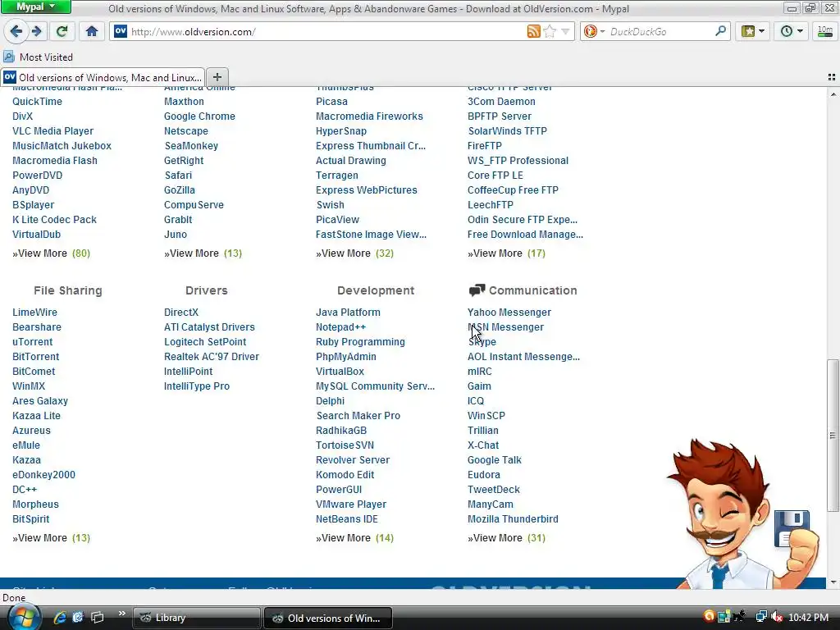Open the TortoiseSVN link
The height and width of the screenshot is (630, 840).
click(x=345, y=445)
